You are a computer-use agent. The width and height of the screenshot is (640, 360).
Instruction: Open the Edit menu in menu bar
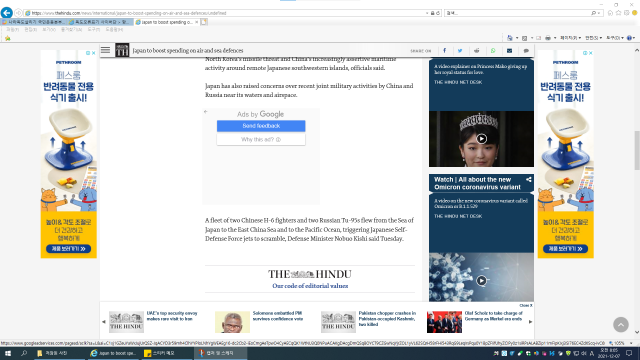31,30
